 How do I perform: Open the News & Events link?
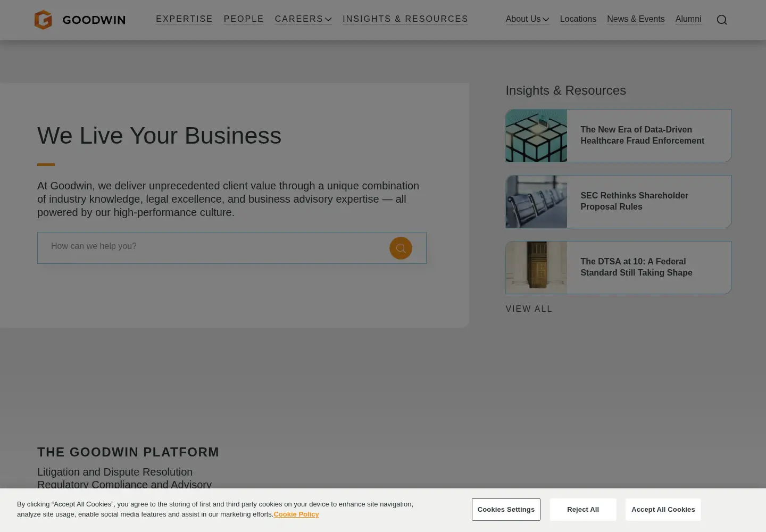[636, 19]
